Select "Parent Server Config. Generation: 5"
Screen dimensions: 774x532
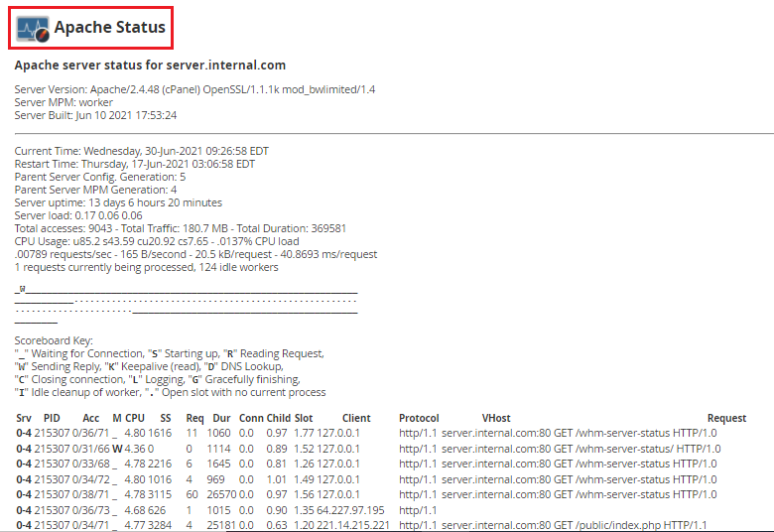(x=99, y=177)
